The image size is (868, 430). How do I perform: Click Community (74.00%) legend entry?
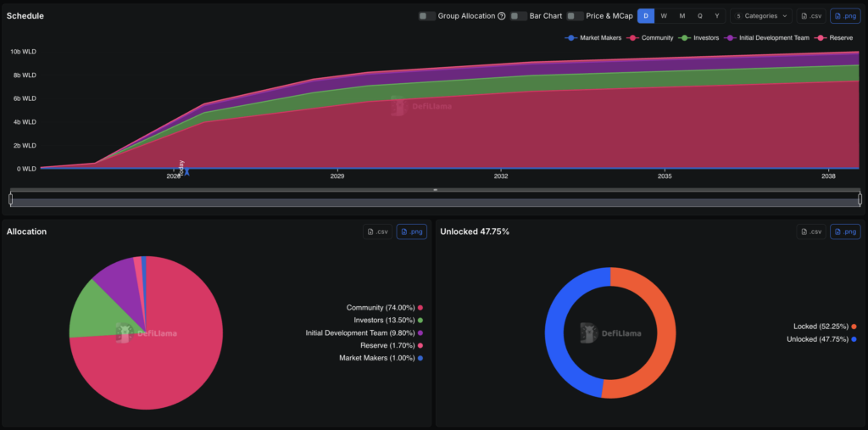tap(385, 308)
